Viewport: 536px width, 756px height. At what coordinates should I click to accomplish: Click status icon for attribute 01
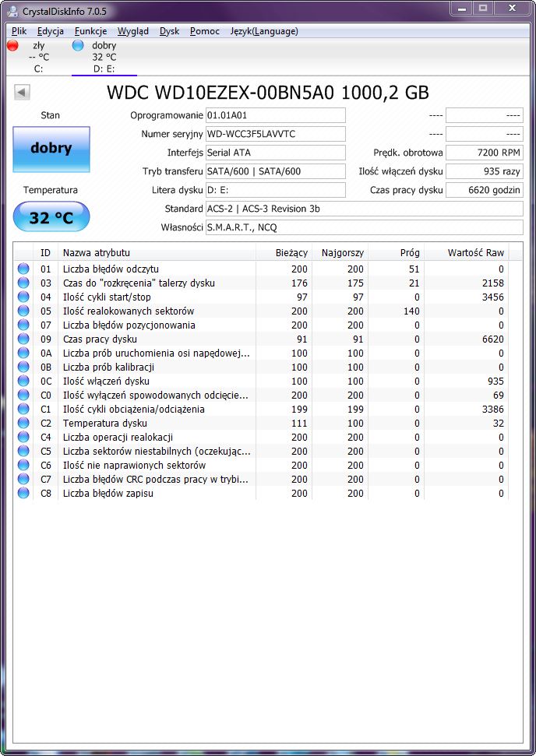pyautogui.click(x=23, y=269)
